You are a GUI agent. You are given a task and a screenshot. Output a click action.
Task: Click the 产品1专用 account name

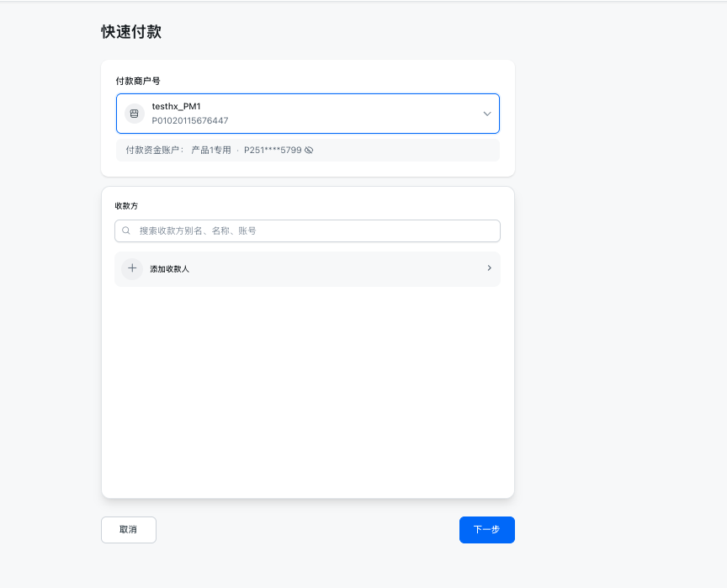(x=211, y=151)
